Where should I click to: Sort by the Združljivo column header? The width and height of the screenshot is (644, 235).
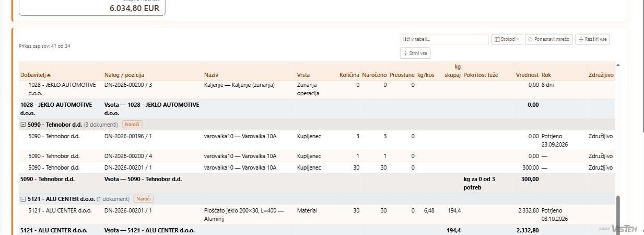[601, 75]
